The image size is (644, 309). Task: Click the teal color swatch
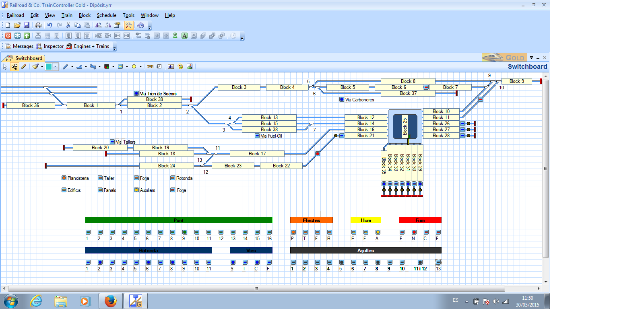click(49, 67)
